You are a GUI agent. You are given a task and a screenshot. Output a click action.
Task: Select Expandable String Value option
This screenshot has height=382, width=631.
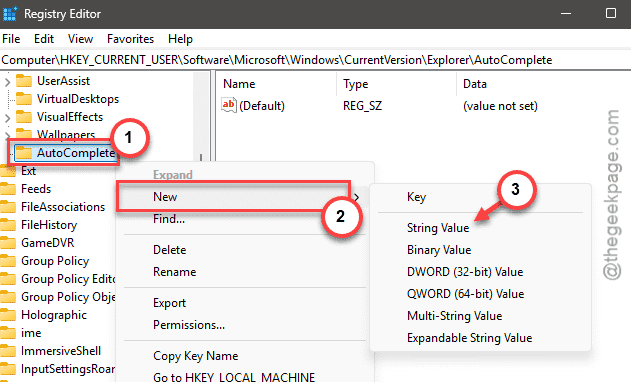tap(469, 338)
